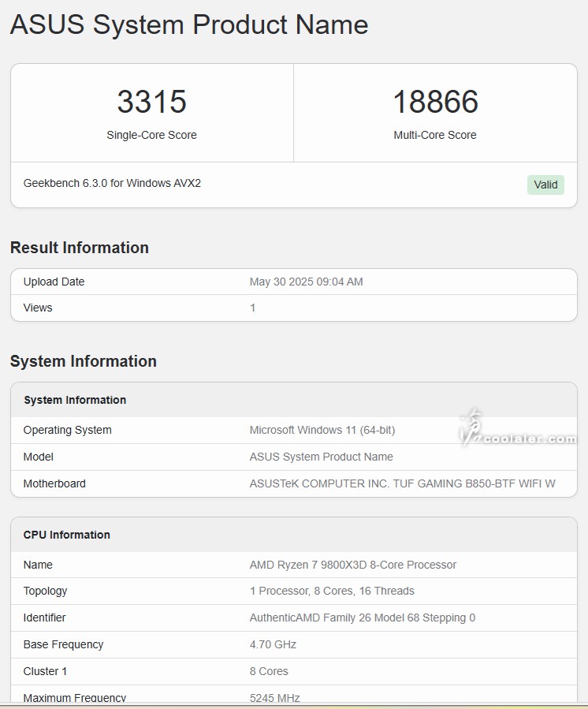Screen dimensions: 588x709
Task: Click the CPU Name row label
Action: click(38, 565)
